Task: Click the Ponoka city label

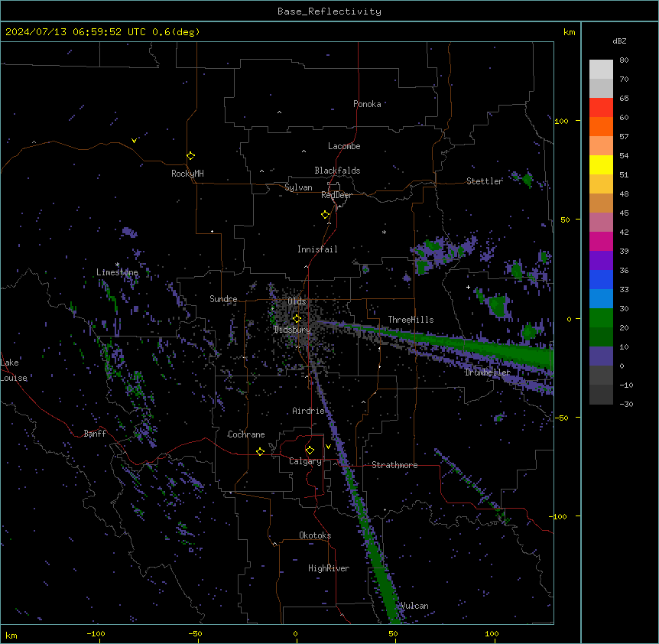Action: pyautogui.click(x=367, y=104)
